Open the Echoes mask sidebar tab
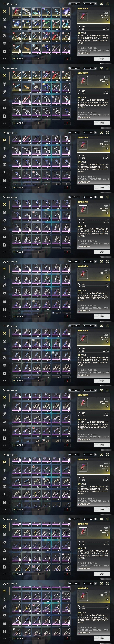 click(x=4, y=19)
